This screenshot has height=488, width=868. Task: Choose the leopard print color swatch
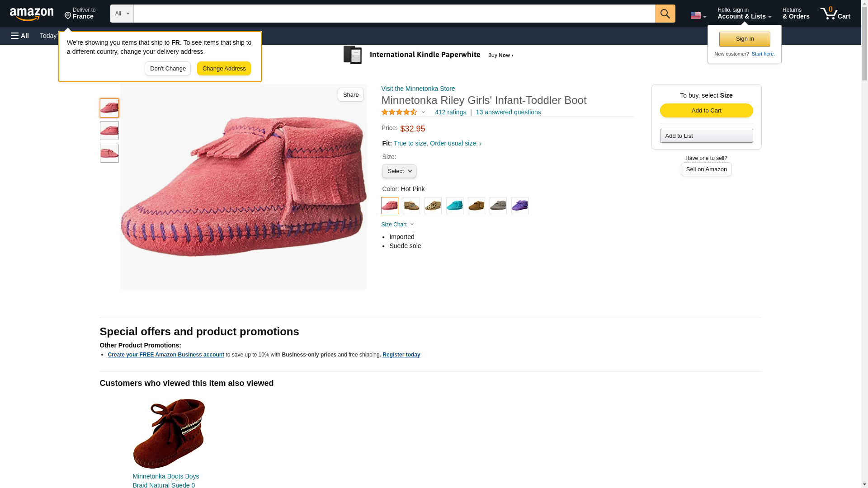click(433, 206)
